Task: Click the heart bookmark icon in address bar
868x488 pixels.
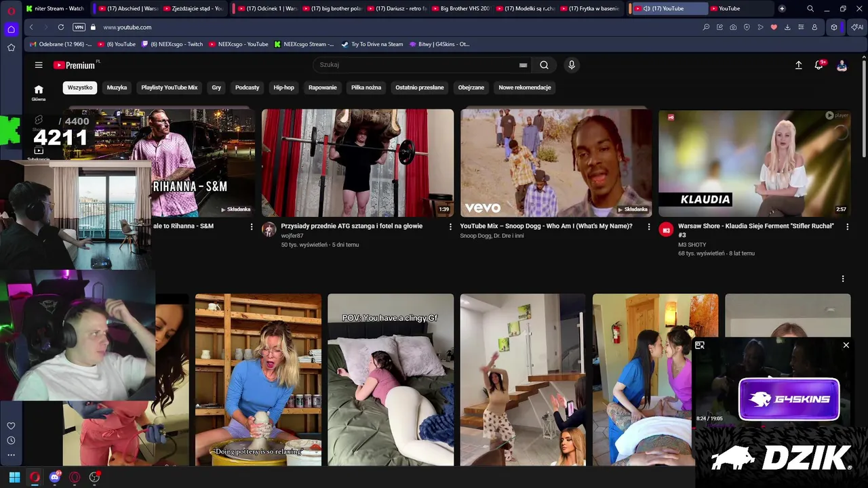Action: [x=774, y=27]
